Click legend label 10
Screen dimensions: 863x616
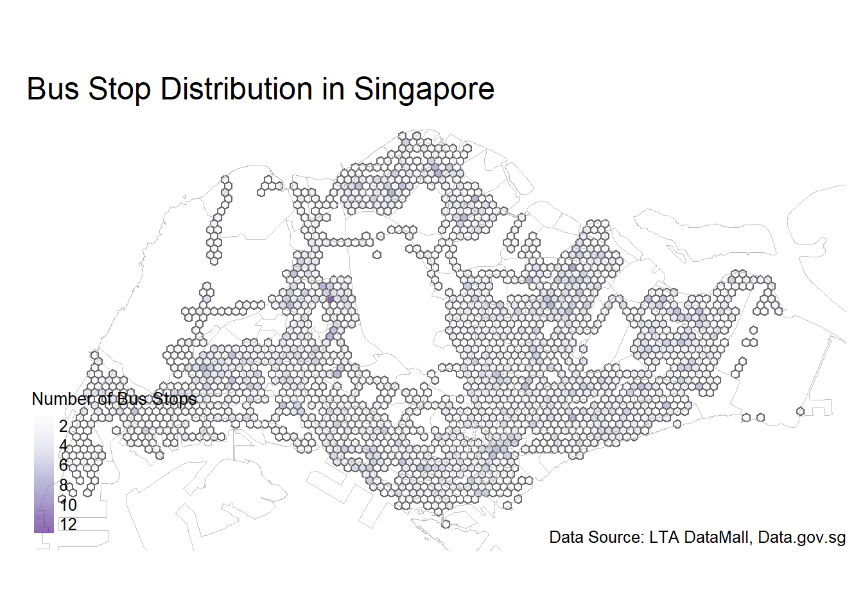(x=67, y=505)
